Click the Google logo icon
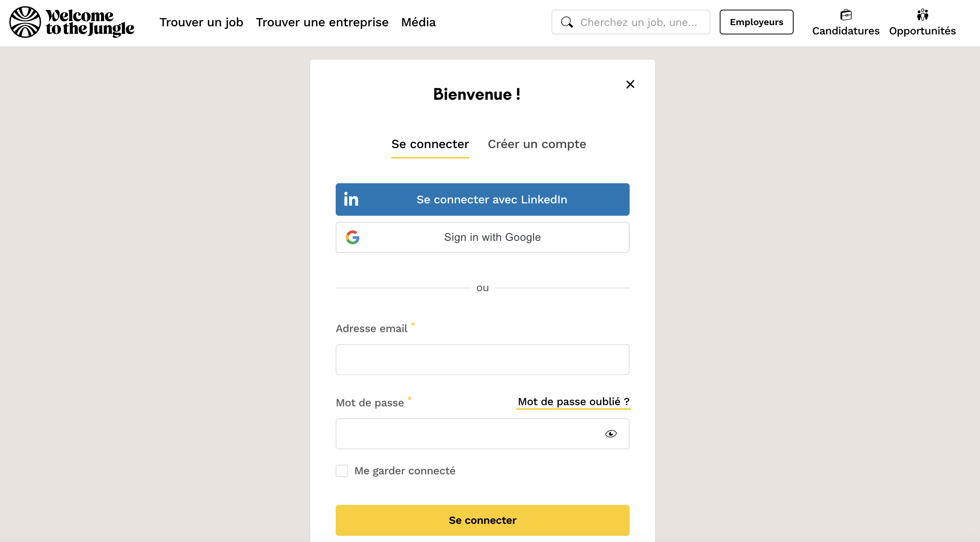 pyautogui.click(x=353, y=237)
